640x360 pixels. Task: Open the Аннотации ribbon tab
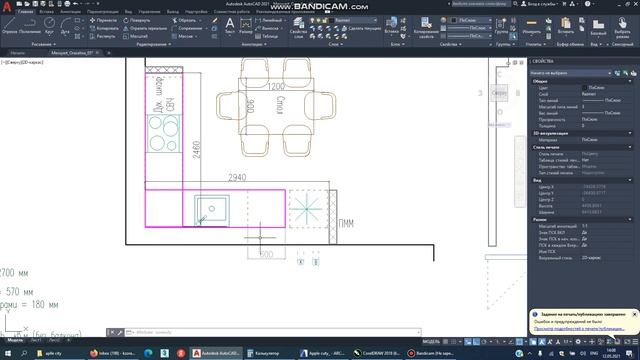tap(71, 12)
